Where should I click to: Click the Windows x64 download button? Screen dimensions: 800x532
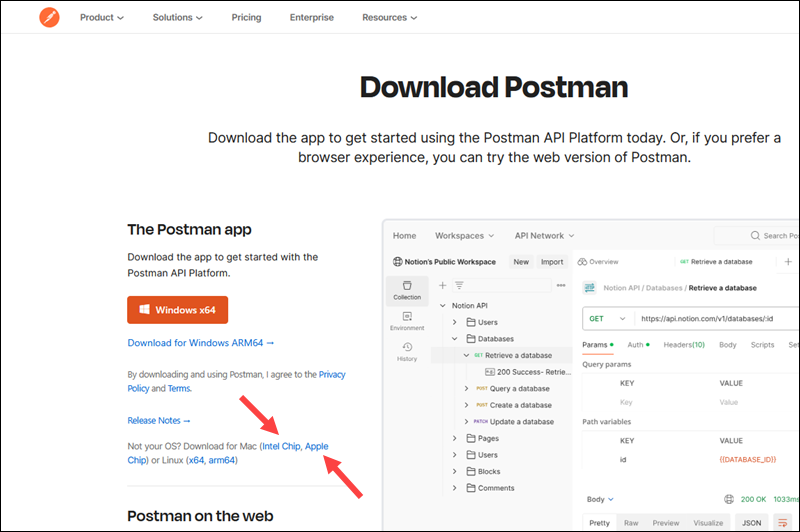click(178, 310)
